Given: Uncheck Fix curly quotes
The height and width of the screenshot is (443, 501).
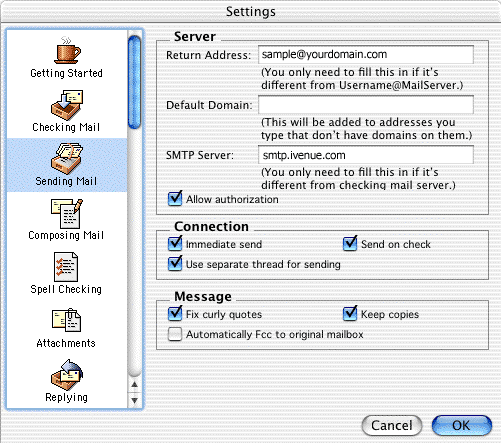Looking at the screenshot, I should 175,314.
